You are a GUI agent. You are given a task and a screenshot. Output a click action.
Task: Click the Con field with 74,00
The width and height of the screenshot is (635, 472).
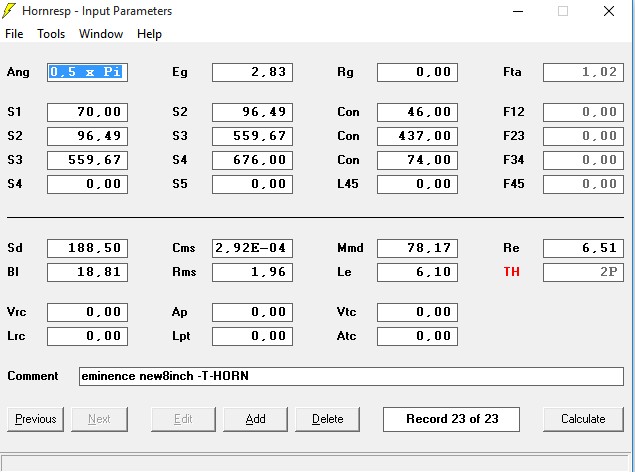(418, 160)
